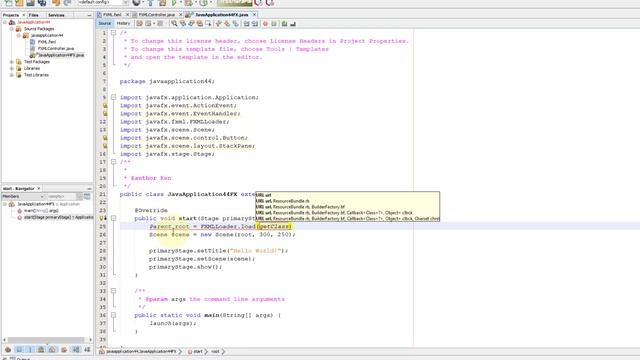Collapse the JavaApplication44 project node
Screen dimensions: 640x360
5,22
